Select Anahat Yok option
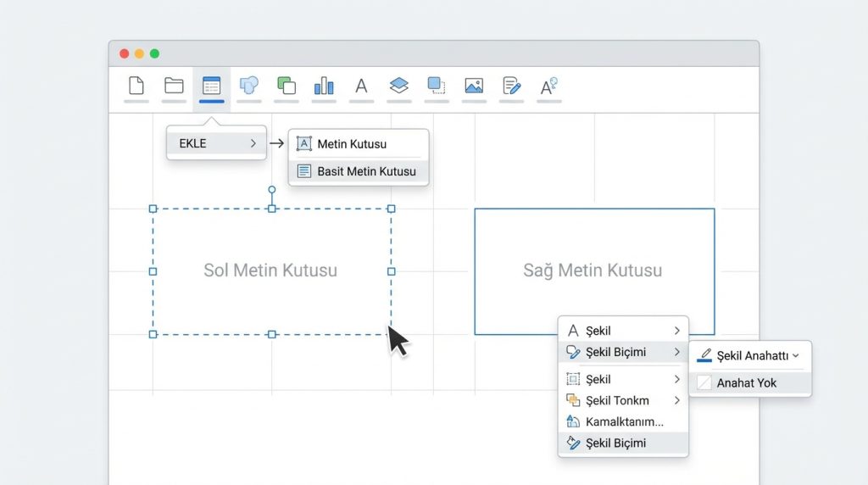Screen dimensions: 868x485 (750, 383)
